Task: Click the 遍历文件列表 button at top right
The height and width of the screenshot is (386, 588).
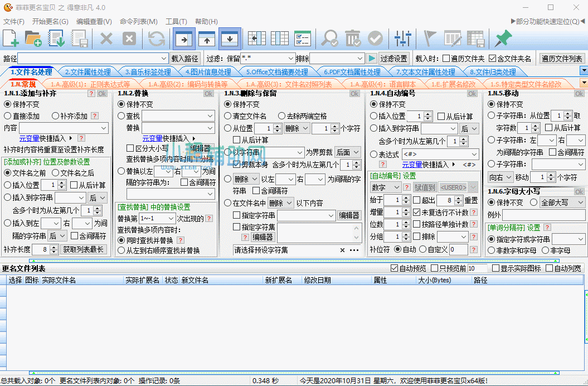Action: coord(562,58)
